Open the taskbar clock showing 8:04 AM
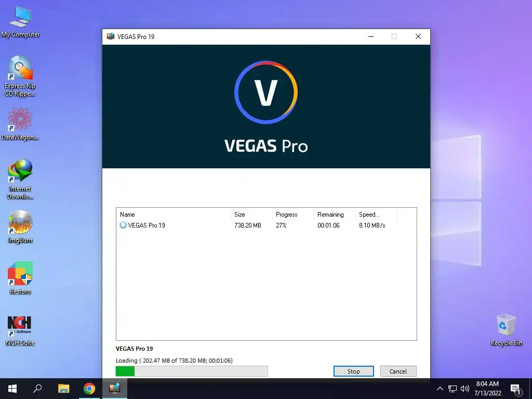 [487, 389]
